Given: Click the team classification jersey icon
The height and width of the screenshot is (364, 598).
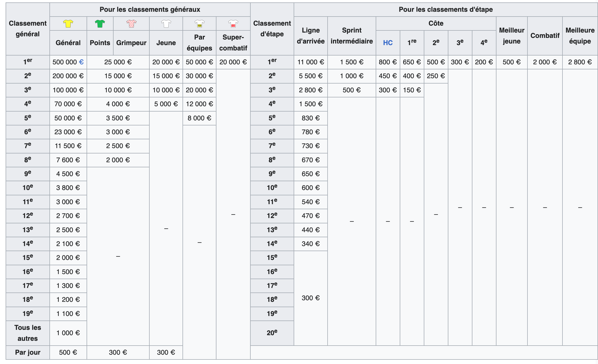Looking at the screenshot, I should pos(199,23).
